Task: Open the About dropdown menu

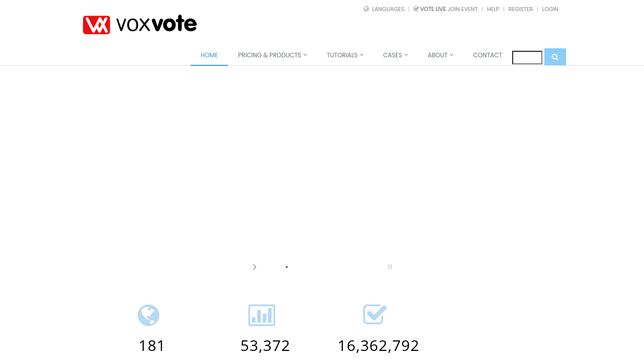Action: tap(440, 55)
